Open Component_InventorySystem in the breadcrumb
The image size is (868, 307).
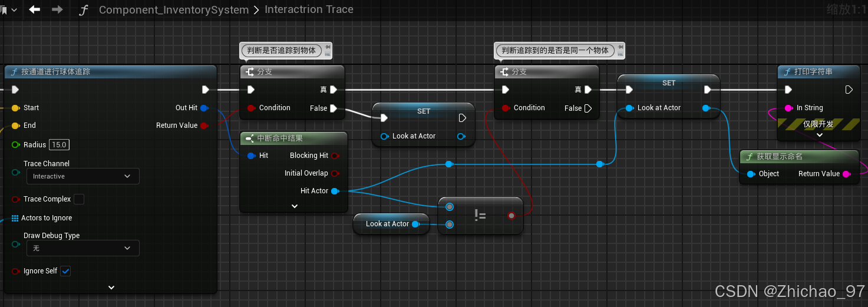tap(174, 9)
